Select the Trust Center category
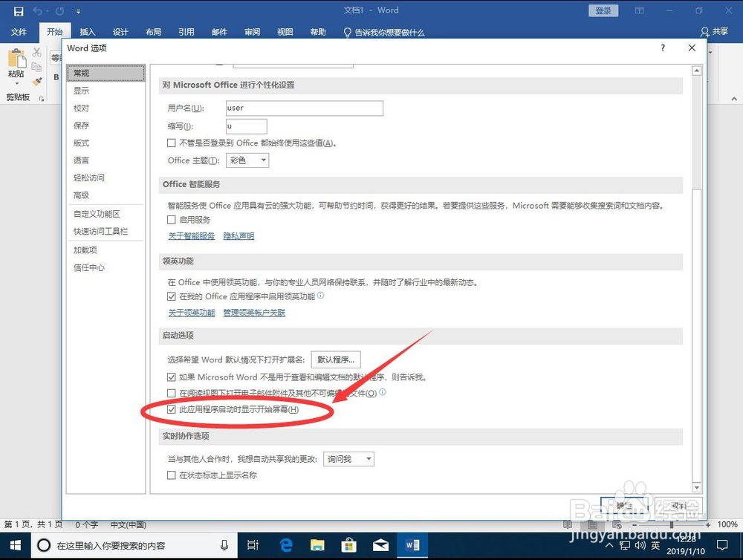 tap(106, 267)
